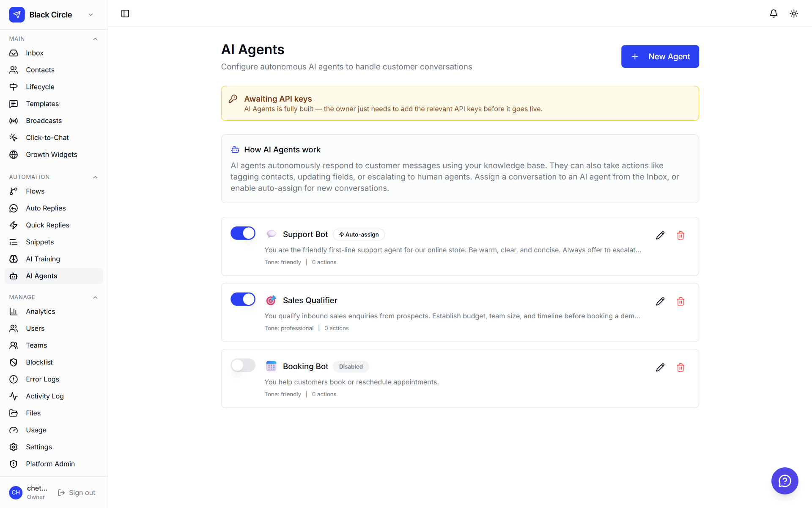Open the notifications bell
This screenshot has height=508, width=812.
pyautogui.click(x=774, y=14)
